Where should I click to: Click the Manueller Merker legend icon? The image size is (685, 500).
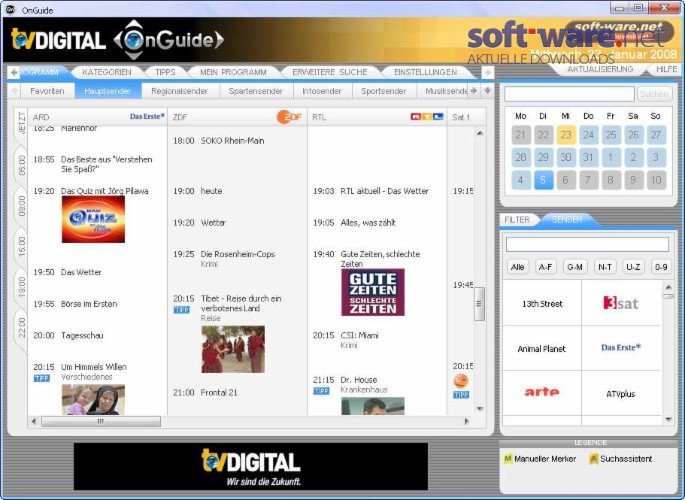click(x=508, y=459)
